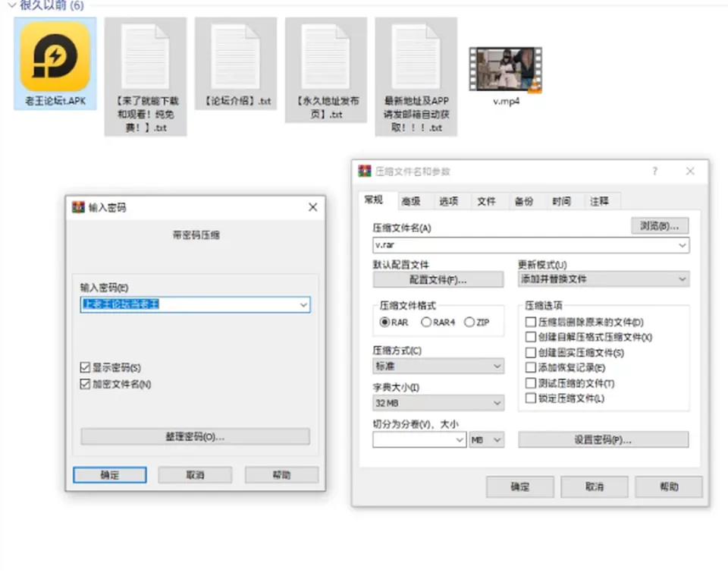Viewport: 728px width, 573px height.
Task: Open the split volume size combo box
Action: tap(419, 439)
